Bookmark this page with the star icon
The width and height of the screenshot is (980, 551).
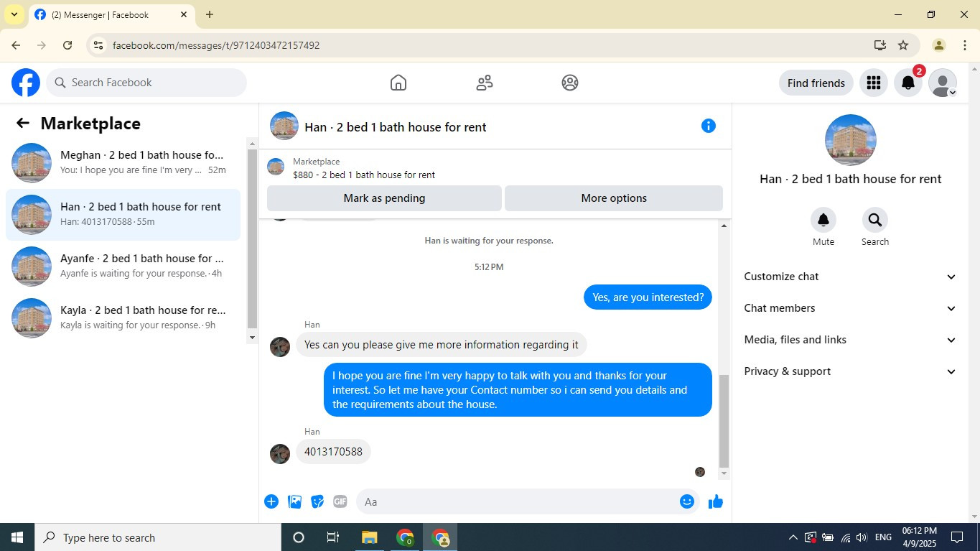903,45
